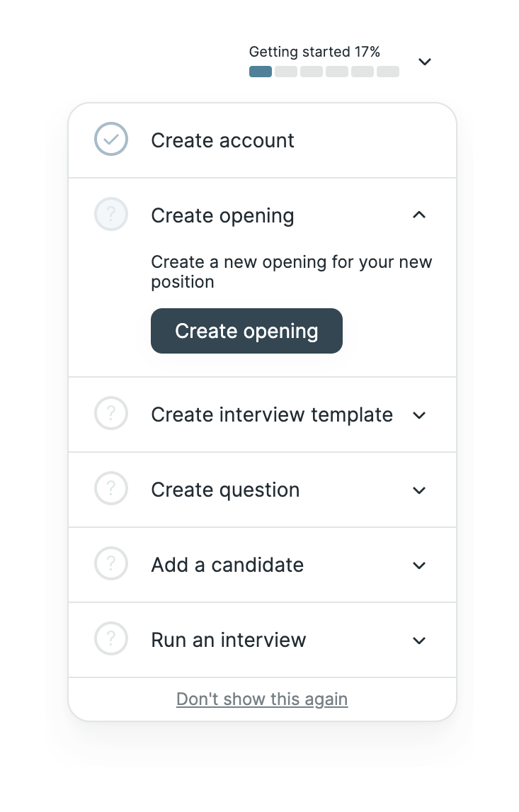Click the Don't show this again link
The image size is (519, 812).
coord(261,699)
